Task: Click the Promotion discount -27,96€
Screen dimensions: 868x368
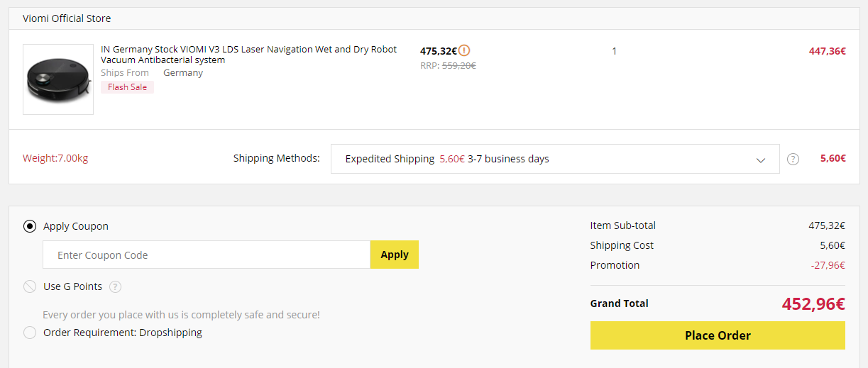Action: pos(828,265)
